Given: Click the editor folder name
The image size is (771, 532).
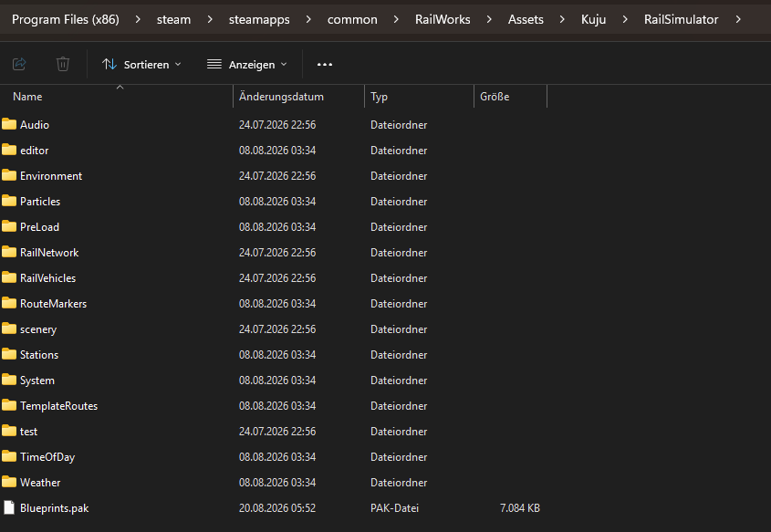Looking at the screenshot, I should [35, 150].
